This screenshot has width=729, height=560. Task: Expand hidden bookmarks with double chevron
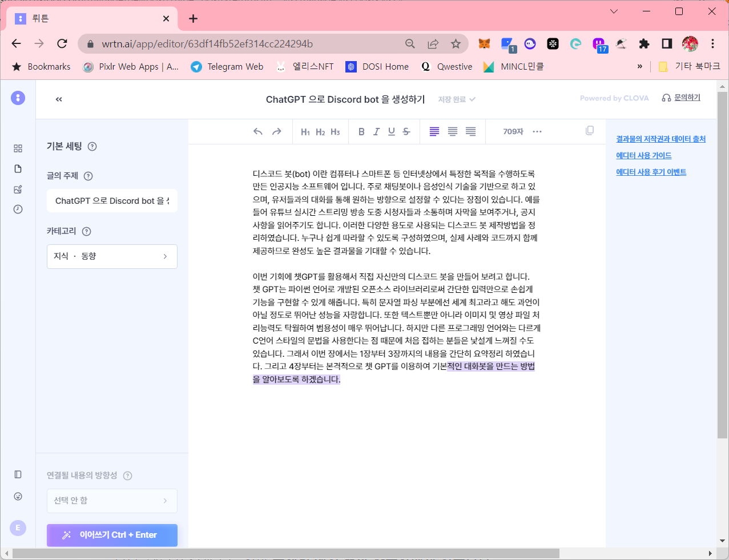pos(640,67)
